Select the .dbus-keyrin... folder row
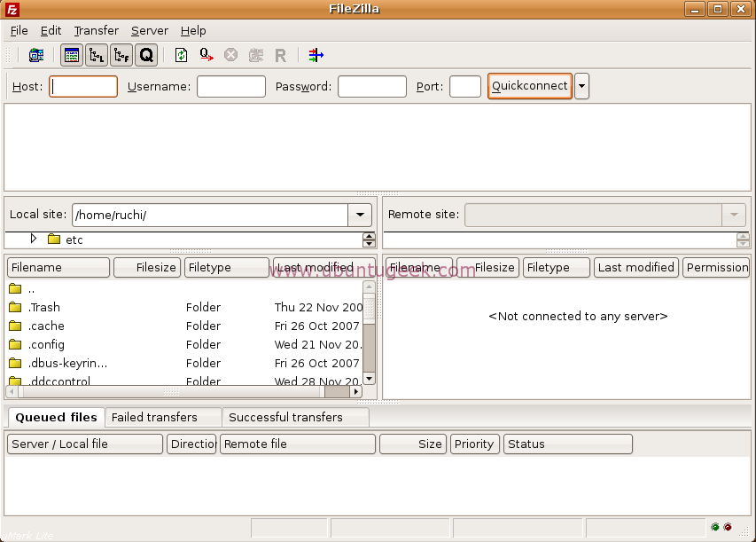The height and width of the screenshot is (542, 756). pyautogui.click(x=184, y=363)
